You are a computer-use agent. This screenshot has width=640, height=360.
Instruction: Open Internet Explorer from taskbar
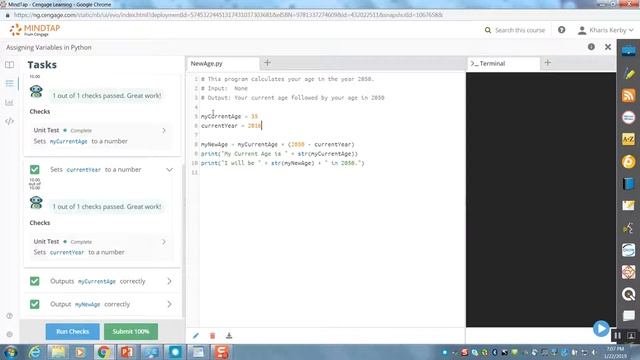(34, 352)
